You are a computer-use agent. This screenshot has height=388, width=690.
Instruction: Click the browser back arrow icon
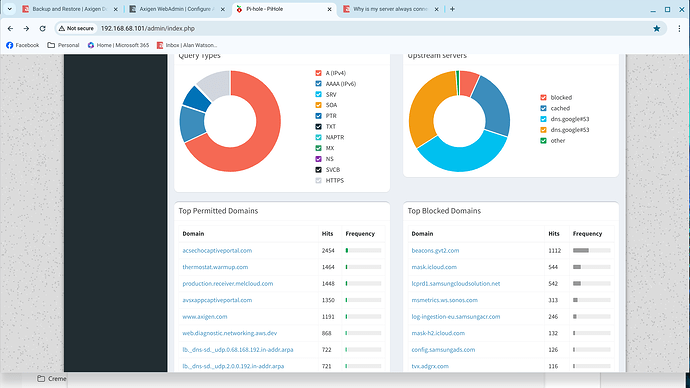11,28
